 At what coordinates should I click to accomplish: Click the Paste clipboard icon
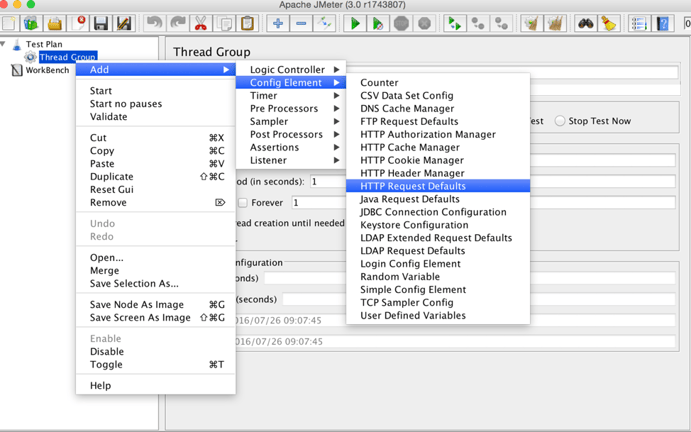[x=247, y=23]
